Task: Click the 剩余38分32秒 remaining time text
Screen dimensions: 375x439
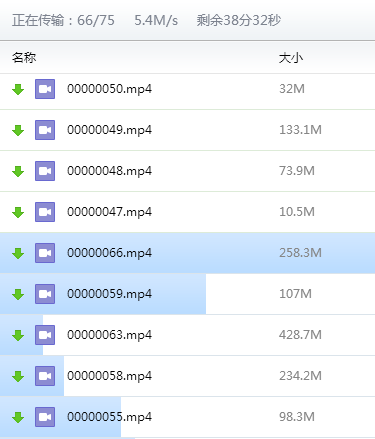Action: click(239, 20)
